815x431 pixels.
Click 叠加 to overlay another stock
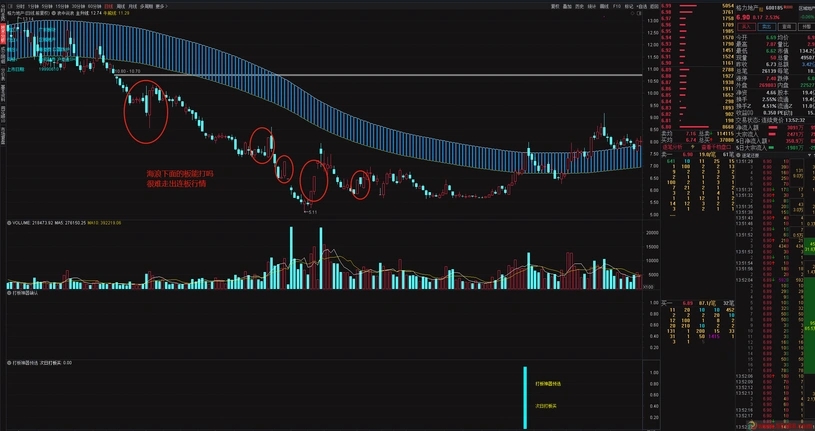tap(567, 6)
